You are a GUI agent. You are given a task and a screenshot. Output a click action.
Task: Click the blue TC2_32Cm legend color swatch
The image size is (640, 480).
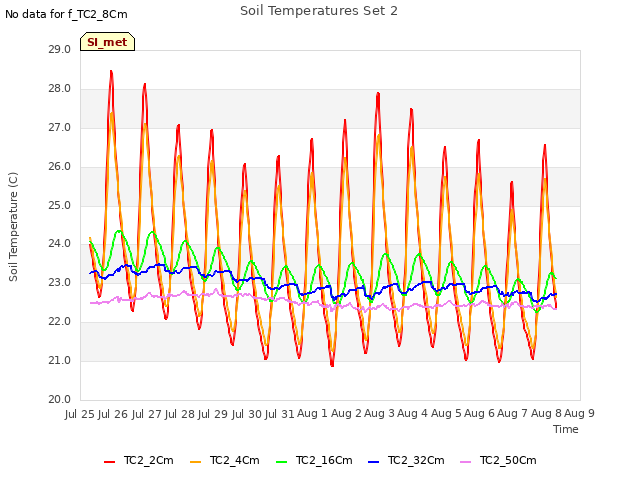pos(373,462)
